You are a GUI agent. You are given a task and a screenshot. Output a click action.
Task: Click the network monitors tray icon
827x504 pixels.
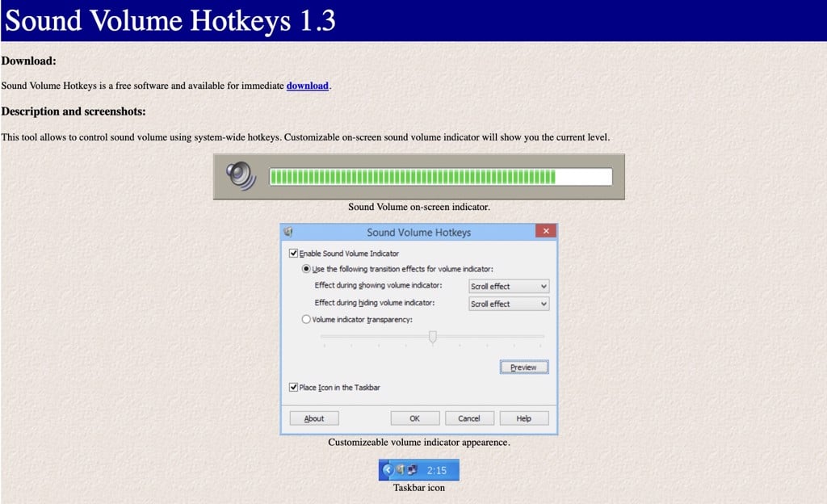[x=413, y=469]
